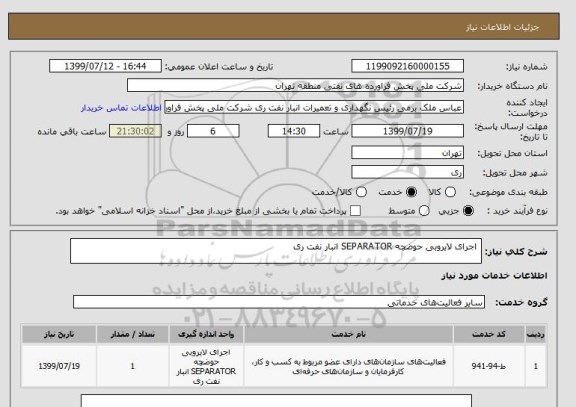Click the نام خدمت column header
This screenshot has height=407, width=576.
(x=348, y=334)
